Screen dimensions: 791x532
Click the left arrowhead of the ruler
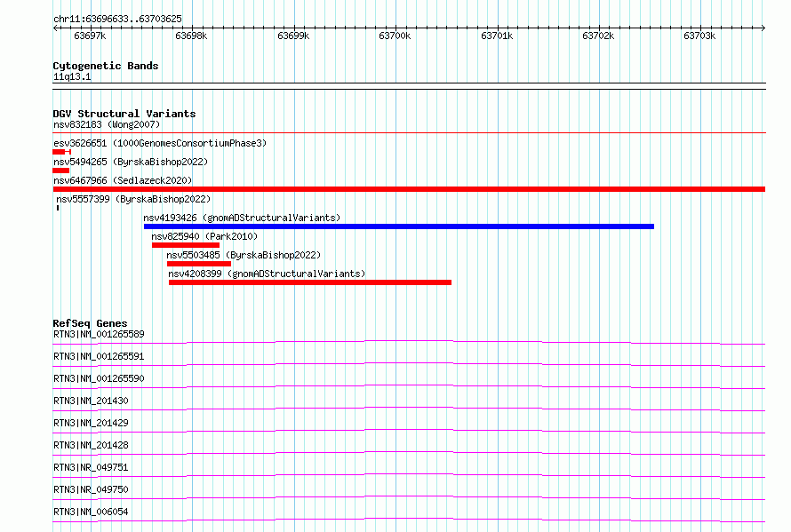55,28
